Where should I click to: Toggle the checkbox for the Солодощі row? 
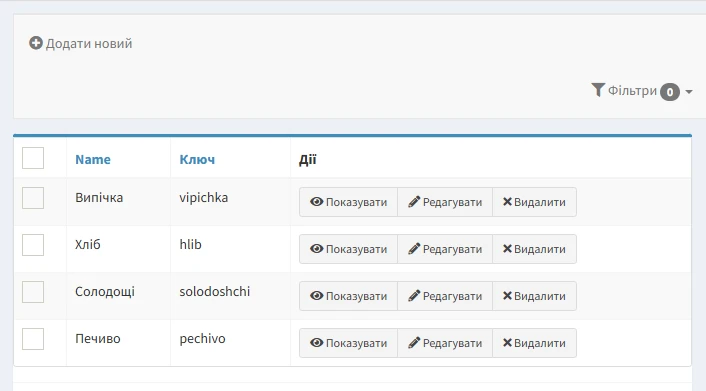[33, 292]
